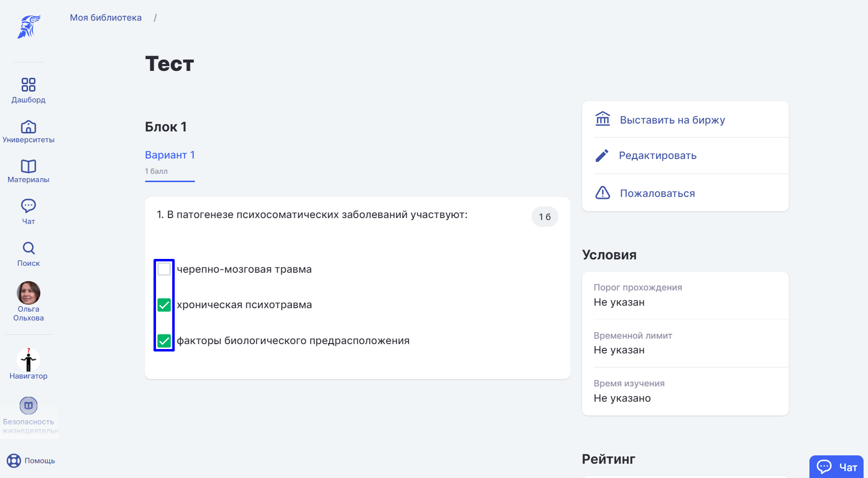Click the question text about психосоматических заболеваний
Image resolution: width=868 pixels, height=478 pixels.
[312, 215]
